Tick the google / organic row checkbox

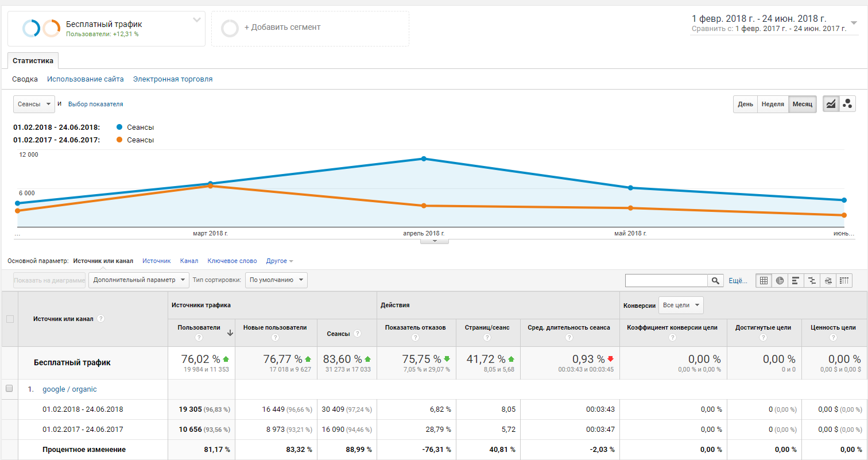(9, 389)
